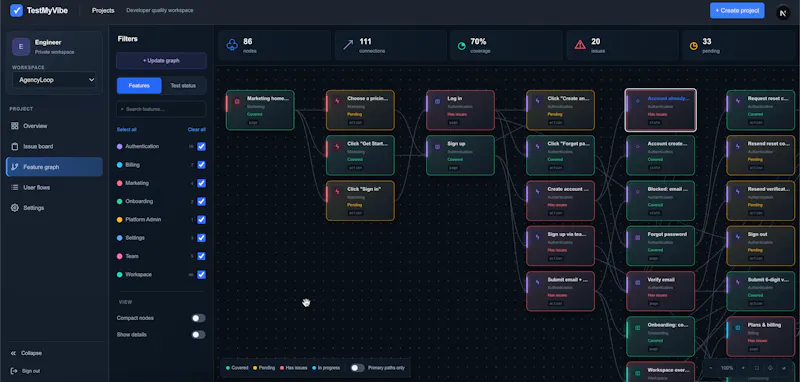
Task: Click the purple Authentication color dot
Action: [119, 146]
